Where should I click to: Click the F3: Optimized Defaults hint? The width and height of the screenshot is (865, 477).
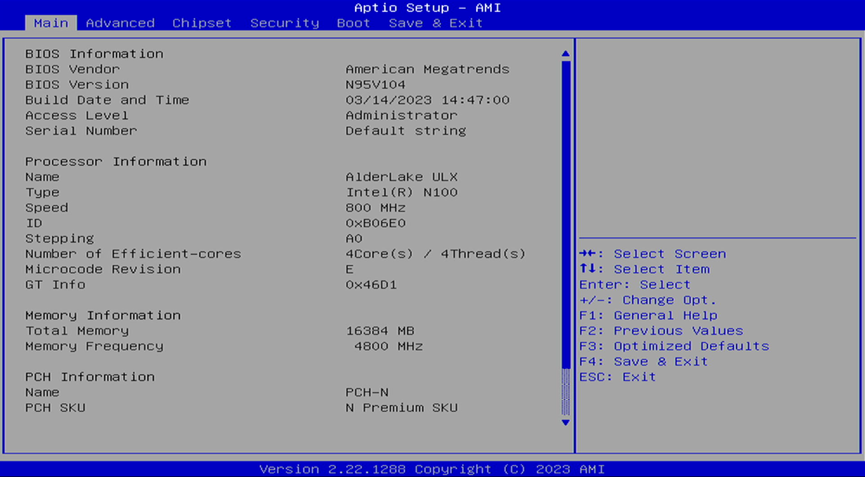point(674,346)
